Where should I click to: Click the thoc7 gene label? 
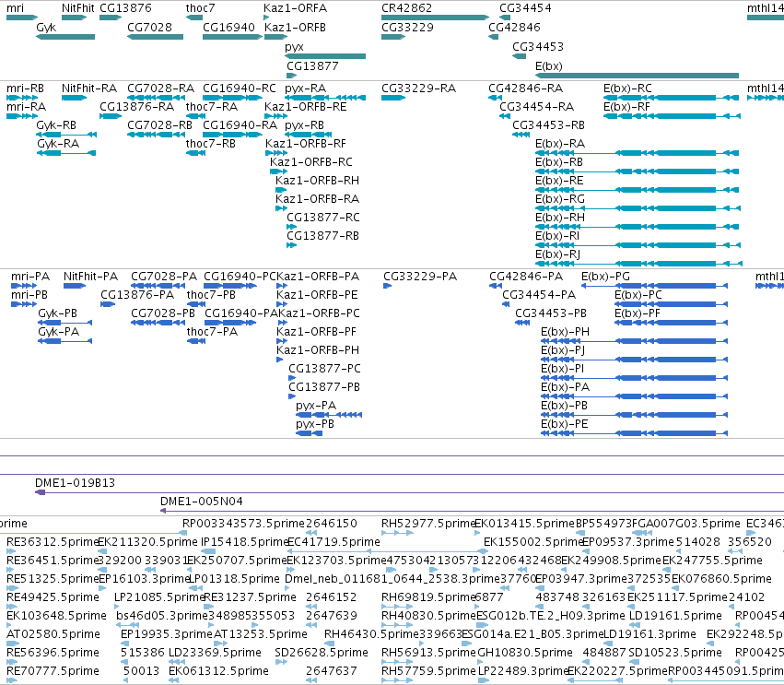pyautogui.click(x=201, y=8)
